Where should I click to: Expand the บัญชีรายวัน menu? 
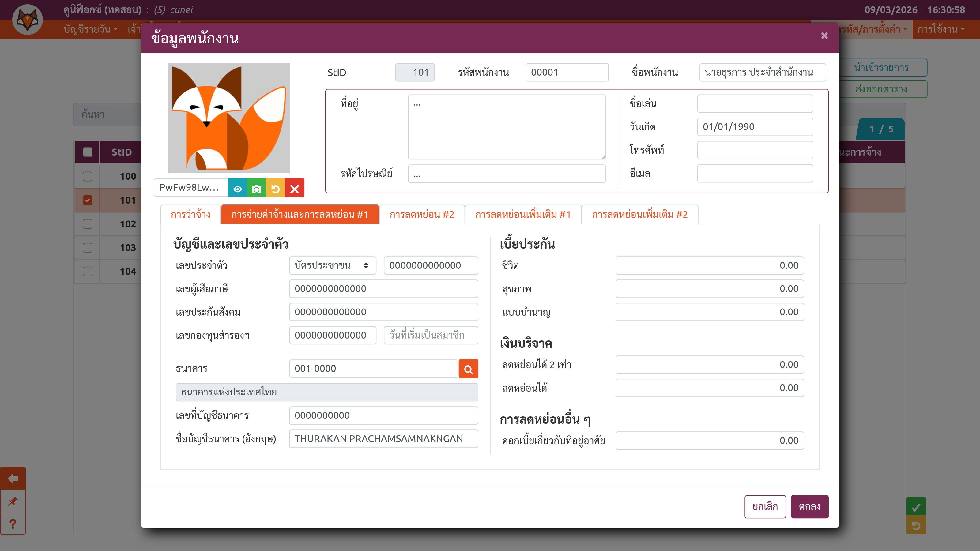[x=91, y=29]
